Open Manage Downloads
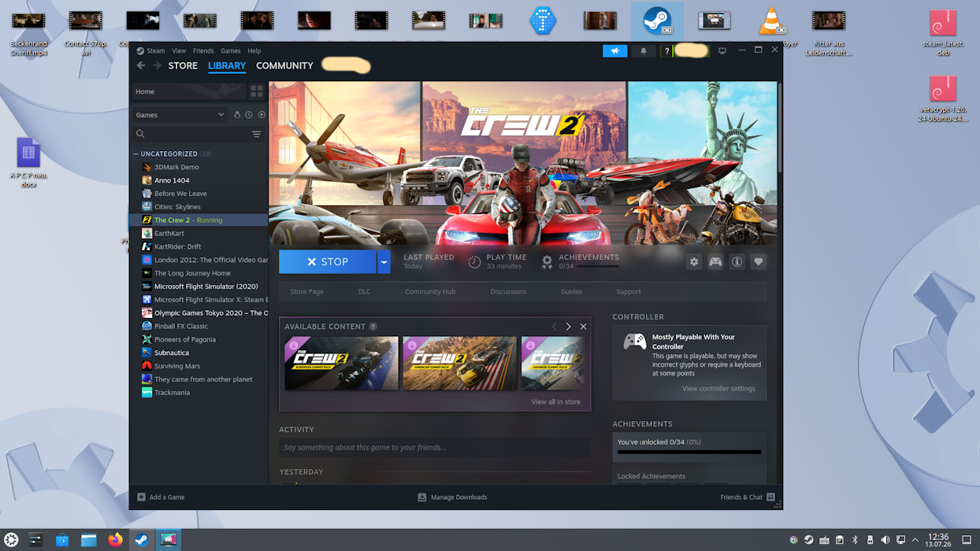 [x=452, y=497]
